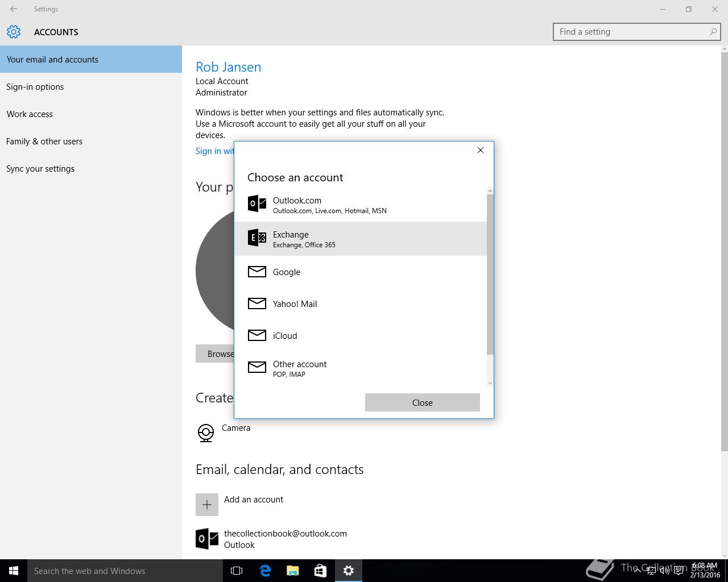This screenshot has width=728, height=582.
Task: Click the iCloud envelope icon
Action: point(257,335)
